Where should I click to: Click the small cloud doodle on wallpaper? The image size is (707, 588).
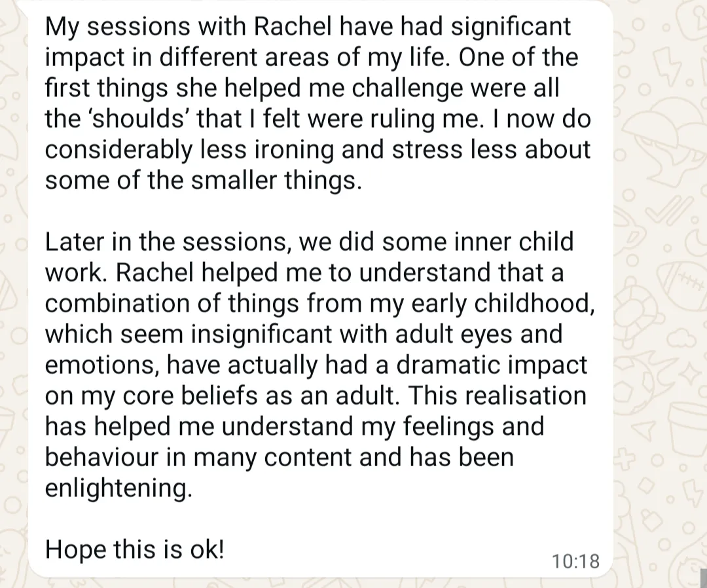click(681, 337)
